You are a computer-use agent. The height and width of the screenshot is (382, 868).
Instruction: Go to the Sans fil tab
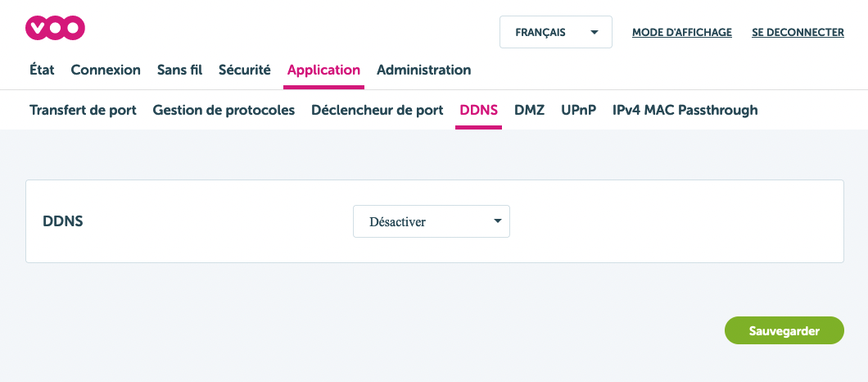coord(179,70)
